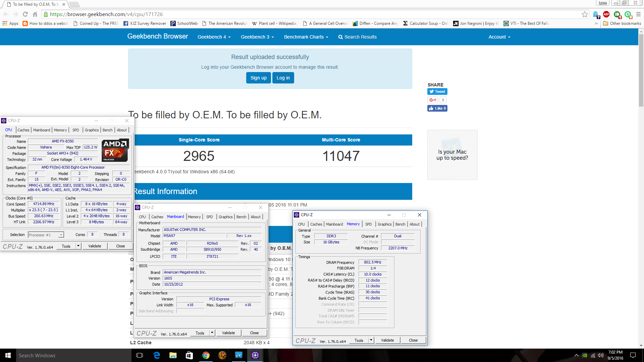Open the volume control in system tray
644x362 pixels.
click(x=600, y=355)
